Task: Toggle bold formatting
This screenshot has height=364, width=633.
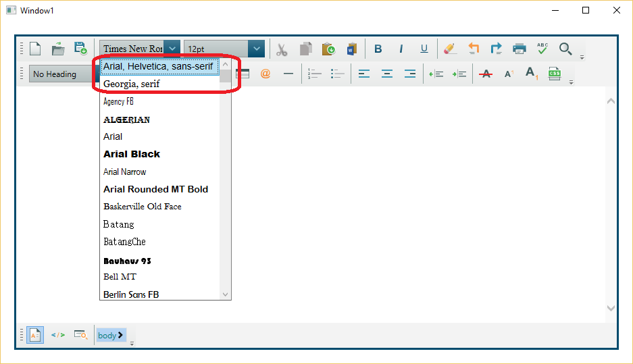Action: tap(378, 49)
